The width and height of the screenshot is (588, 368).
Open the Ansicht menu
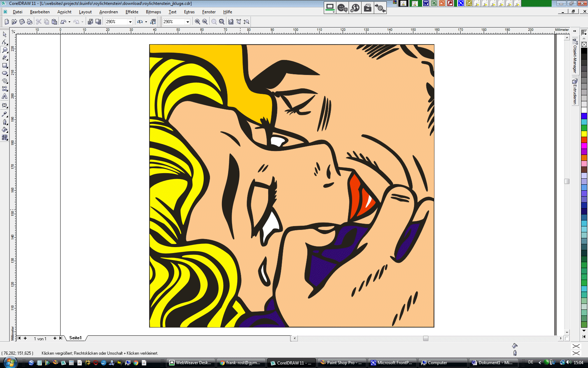[x=64, y=12]
